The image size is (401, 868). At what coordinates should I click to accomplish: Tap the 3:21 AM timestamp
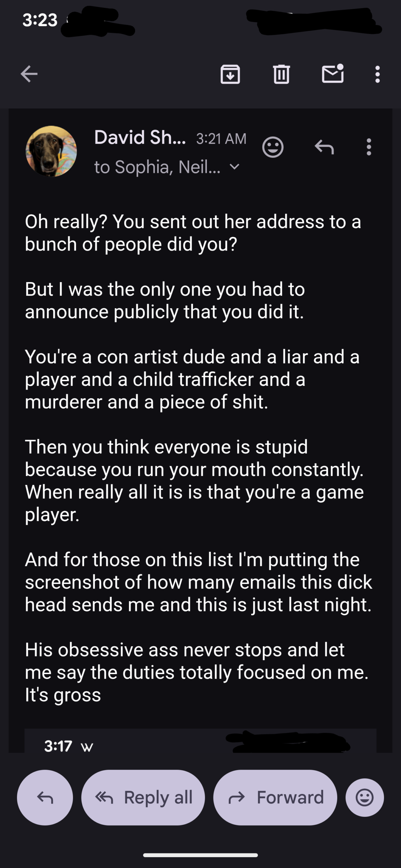pyautogui.click(x=221, y=139)
